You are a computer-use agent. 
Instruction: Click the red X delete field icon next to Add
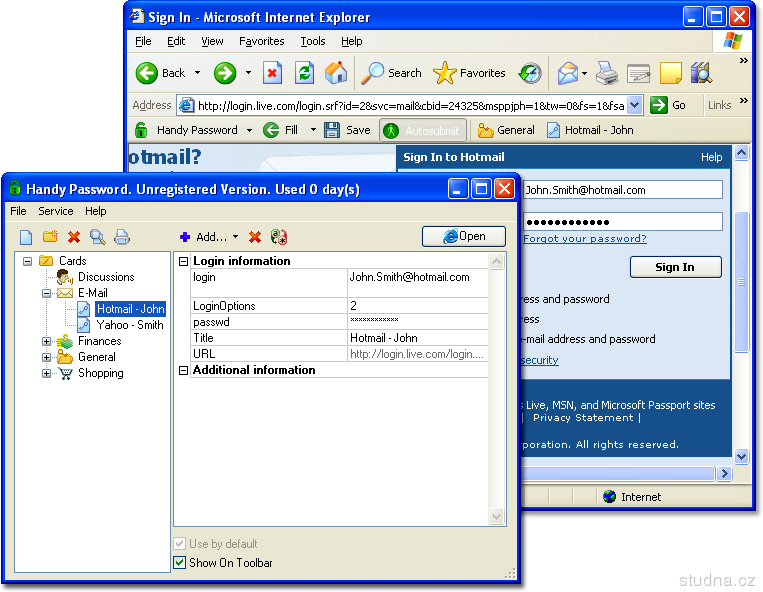pos(255,237)
